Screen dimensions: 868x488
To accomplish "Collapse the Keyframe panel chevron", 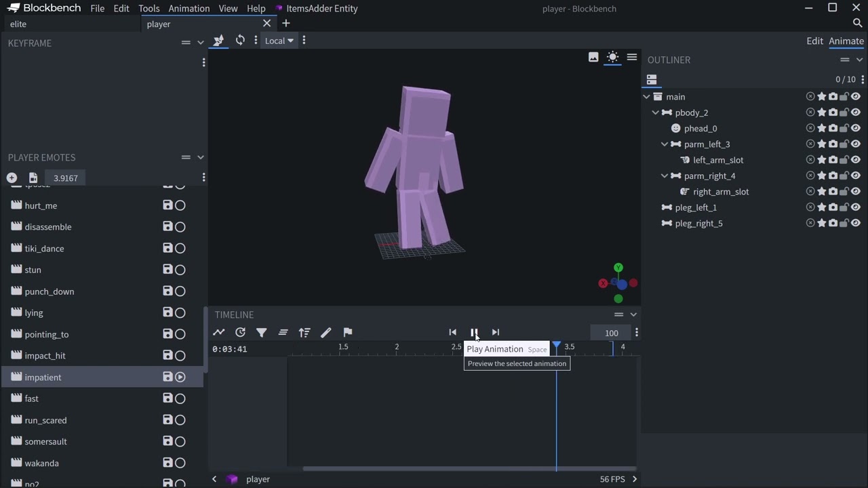I will click(x=200, y=43).
